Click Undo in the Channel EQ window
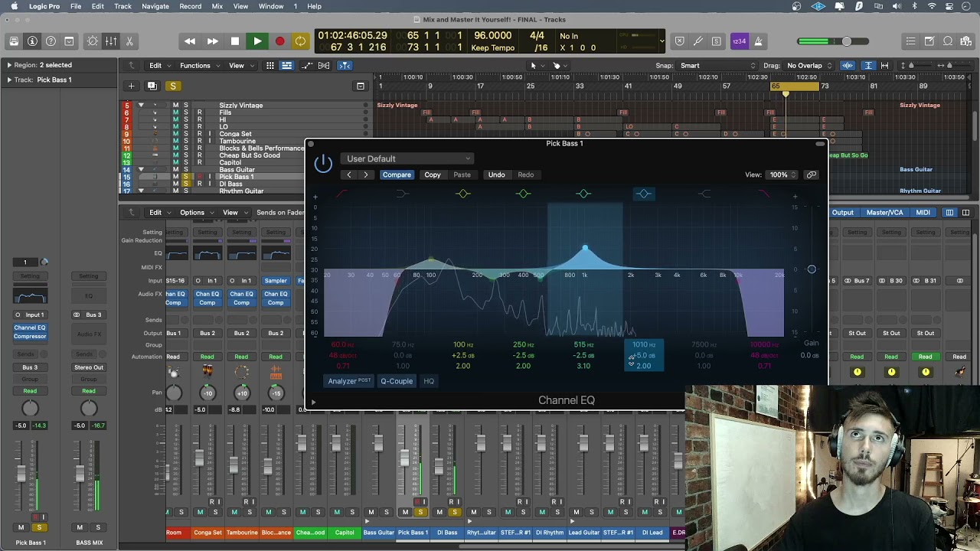Image resolution: width=980 pixels, height=551 pixels. (x=496, y=174)
